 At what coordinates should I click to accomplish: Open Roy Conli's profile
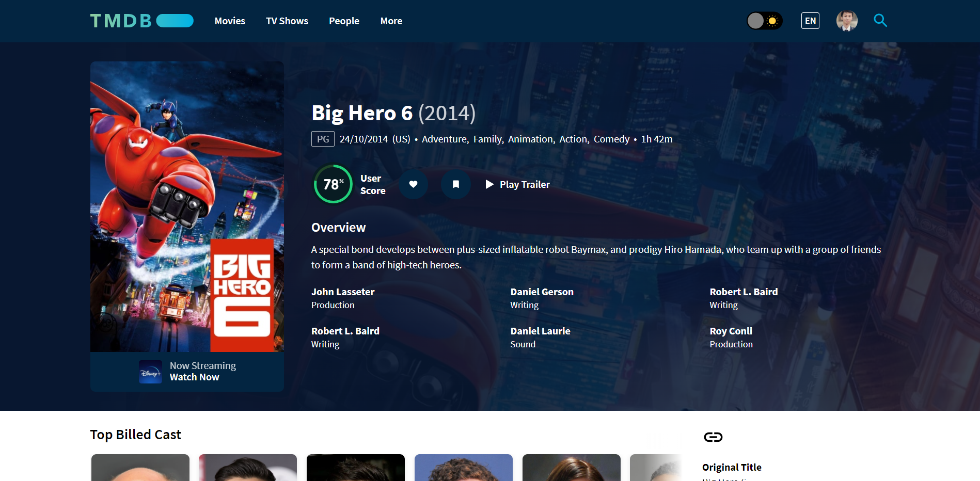click(x=731, y=331)
